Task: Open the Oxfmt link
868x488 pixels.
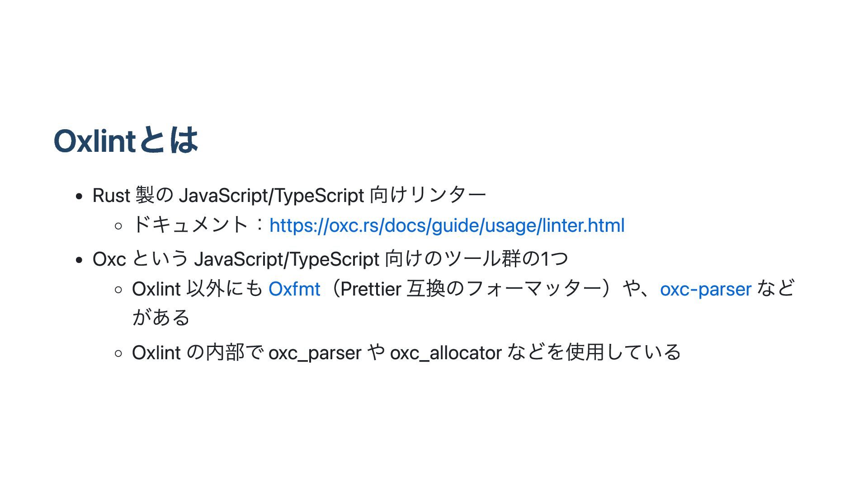Action: 294,289
